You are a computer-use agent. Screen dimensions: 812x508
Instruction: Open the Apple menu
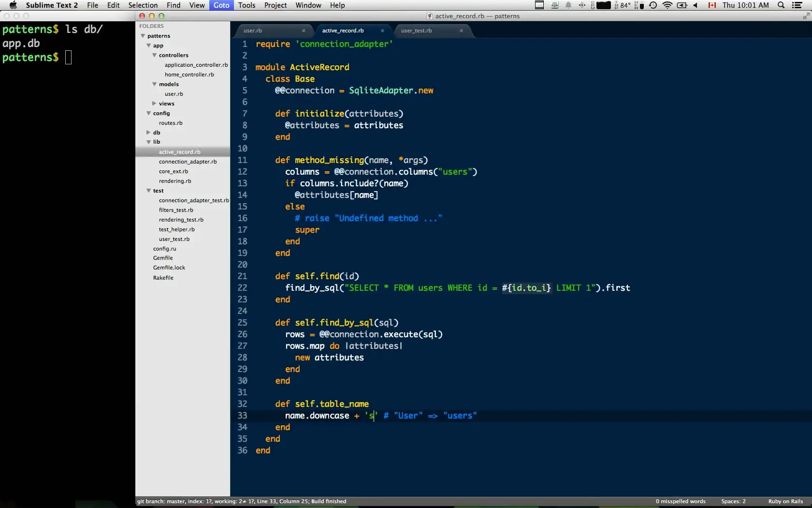point(13,5)
